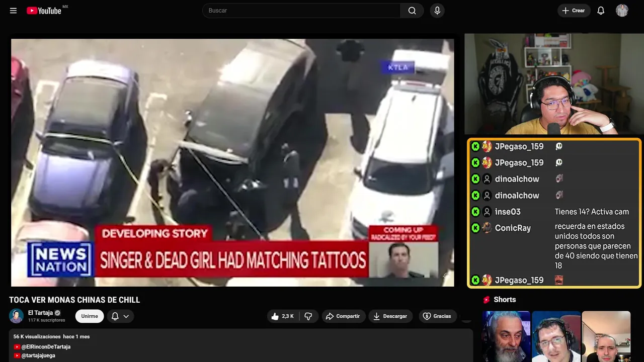The width and height of the screenshot is (644, 362).
Task: Open the bearded man Shorts thumbnail
Action: (506, 336)
